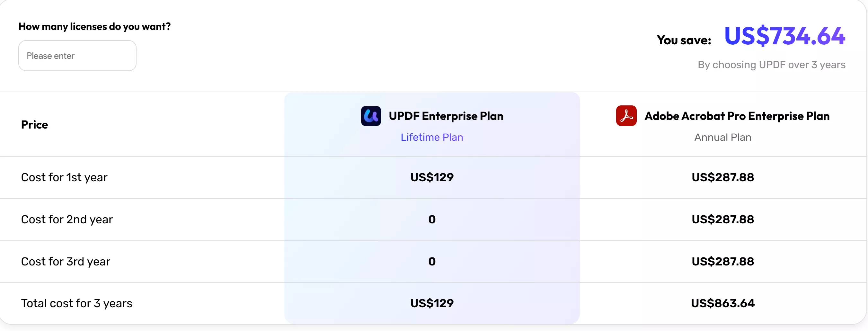Click the You save text

tap(684, 40)
